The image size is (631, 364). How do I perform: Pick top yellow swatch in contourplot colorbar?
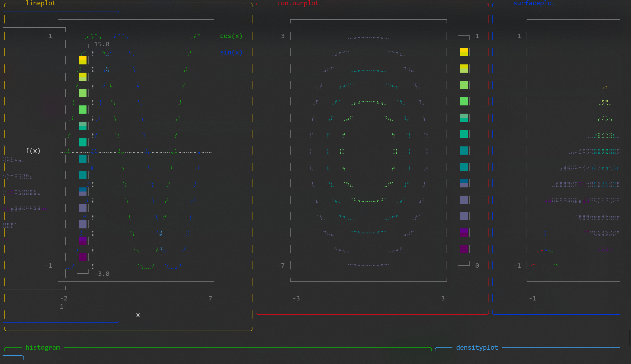tap(464, 52)
